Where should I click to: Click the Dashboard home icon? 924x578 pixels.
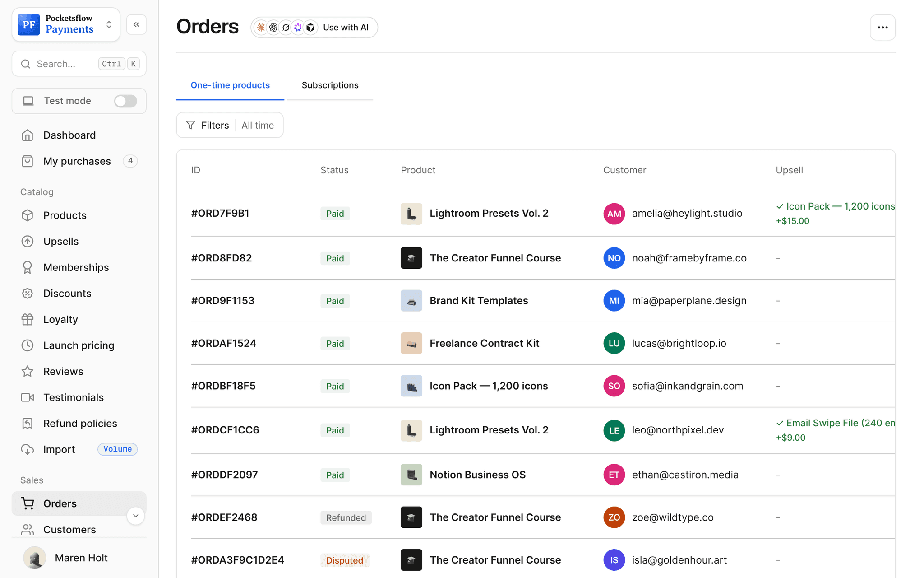click(x=28, y=135)
